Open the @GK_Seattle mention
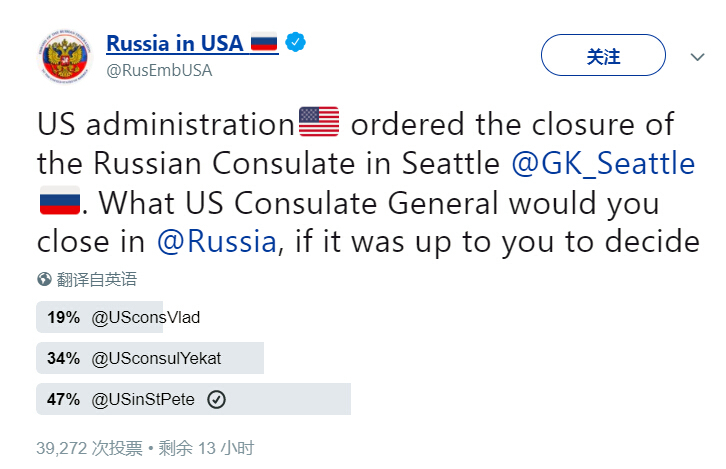 click(x=603, y=163)
